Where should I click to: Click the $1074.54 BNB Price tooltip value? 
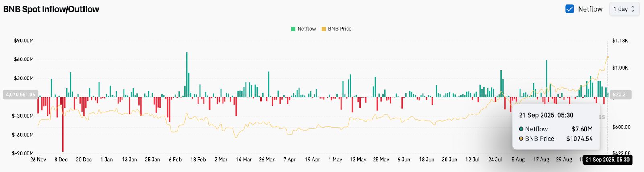click(x=579, y=139)
